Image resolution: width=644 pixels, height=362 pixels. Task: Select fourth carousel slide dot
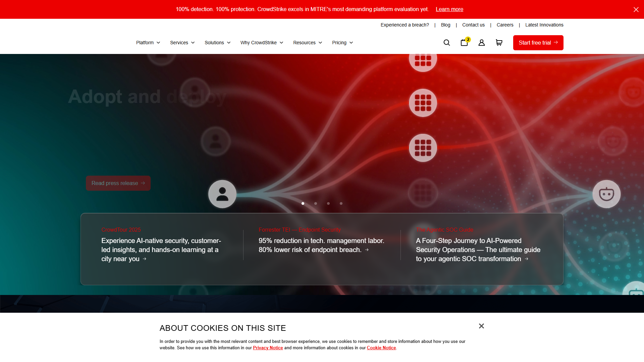[x=341, y=203]
